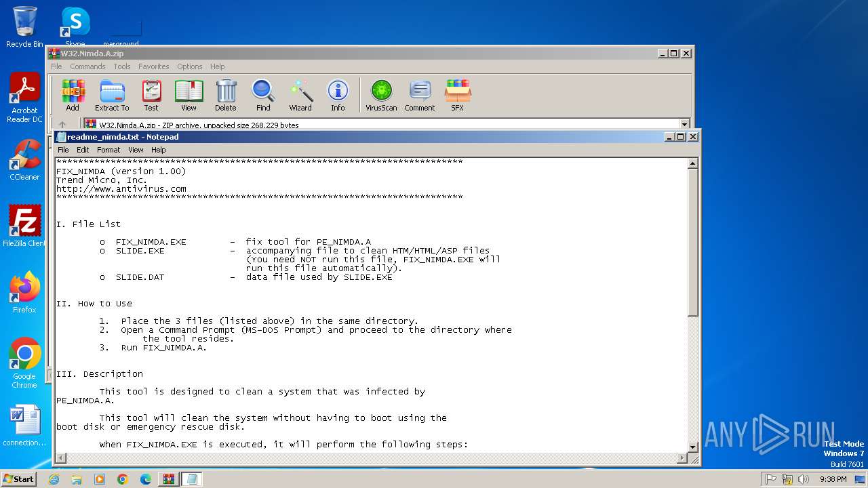The image size is (868, 488).
Task: Click Notepad vertical scrollbar down arrow
Action: tap(693, 447)
